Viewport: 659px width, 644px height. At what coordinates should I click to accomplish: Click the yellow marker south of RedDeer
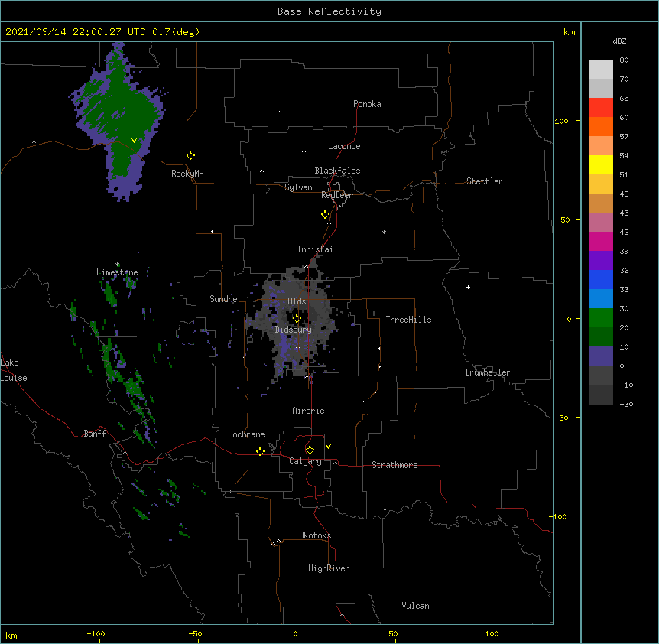[x=325, y=215]
